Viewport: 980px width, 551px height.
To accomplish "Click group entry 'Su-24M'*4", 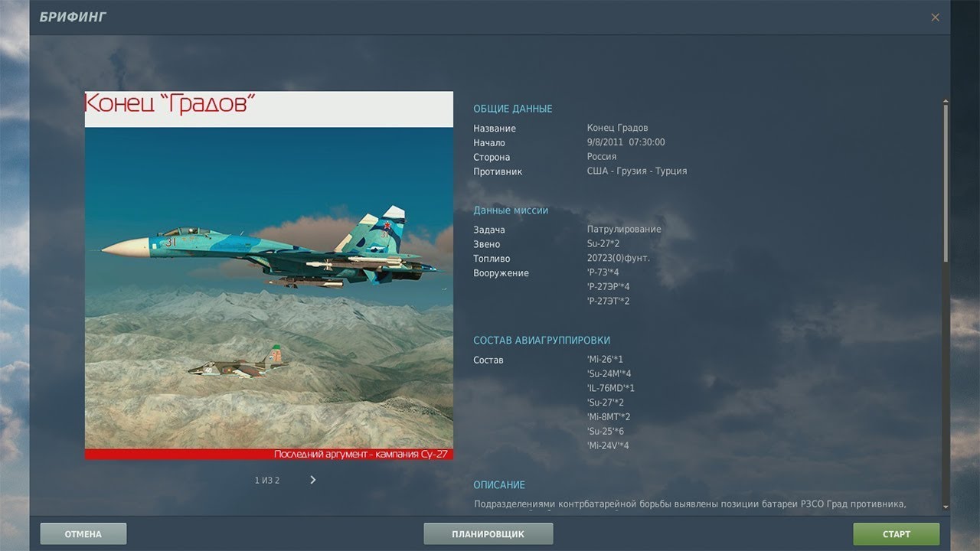I will coord(609,373).
